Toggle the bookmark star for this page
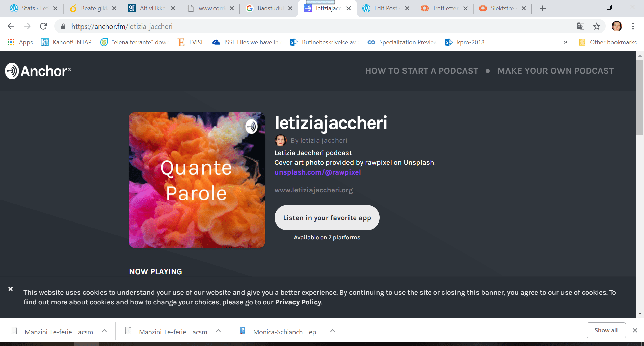 tap(597, 26)
